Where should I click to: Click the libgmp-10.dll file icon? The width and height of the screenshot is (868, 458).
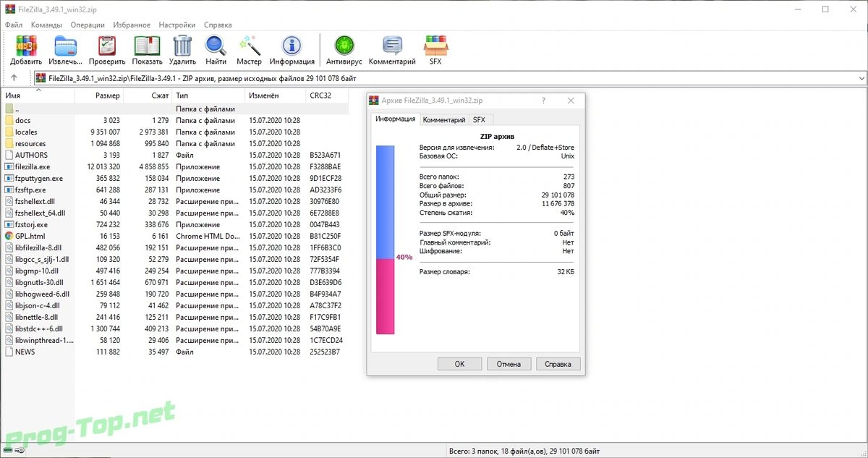pyautogui.click(x=9, y=271)
